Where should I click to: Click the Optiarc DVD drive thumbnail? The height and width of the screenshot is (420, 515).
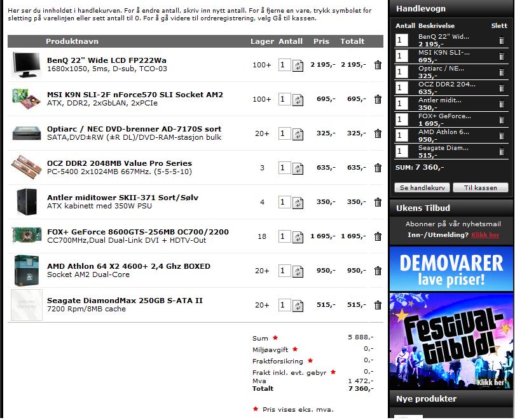coord(26,133)
